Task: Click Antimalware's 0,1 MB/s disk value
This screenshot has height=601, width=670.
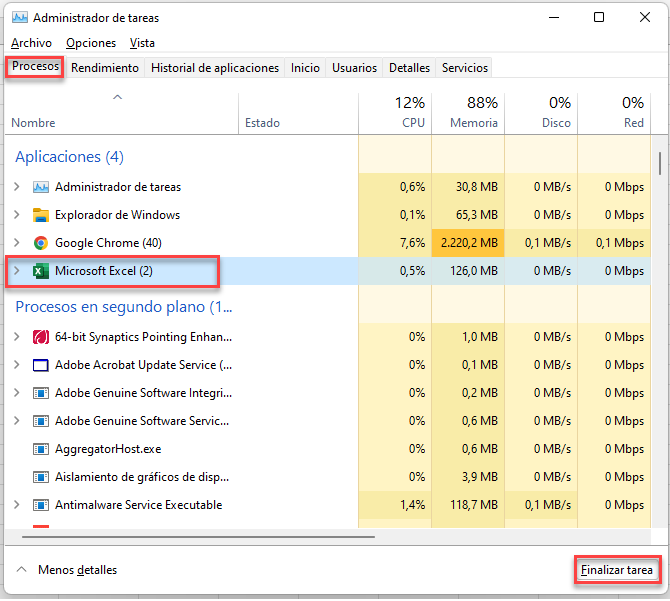Action: (548, 505)
